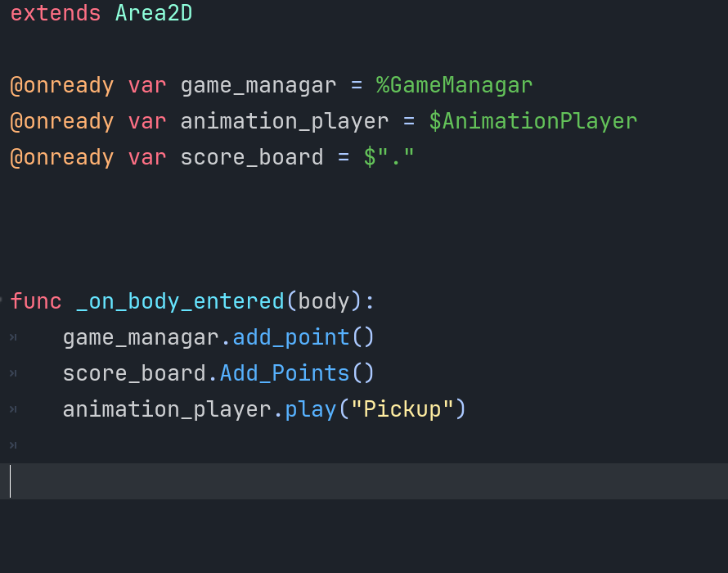
Task: Click the word extends on the first line
Action: point(56,13)
